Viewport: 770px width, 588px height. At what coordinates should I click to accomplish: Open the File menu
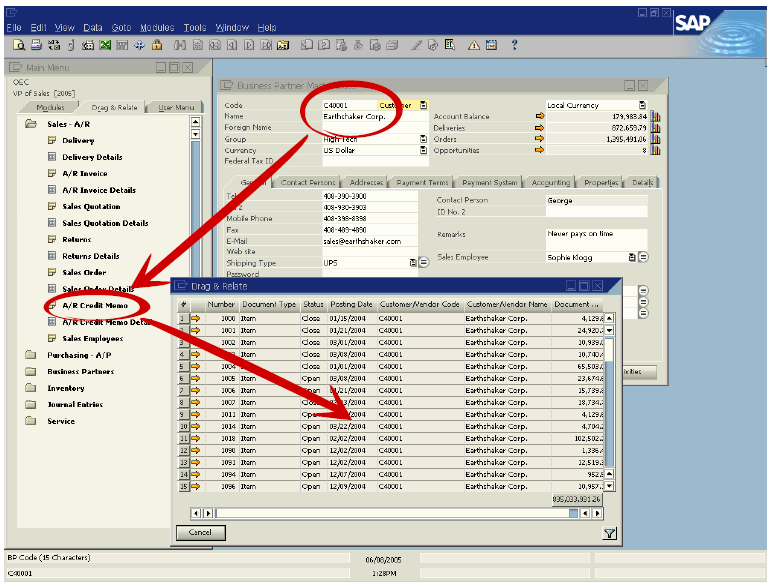[x=14, y=28]
